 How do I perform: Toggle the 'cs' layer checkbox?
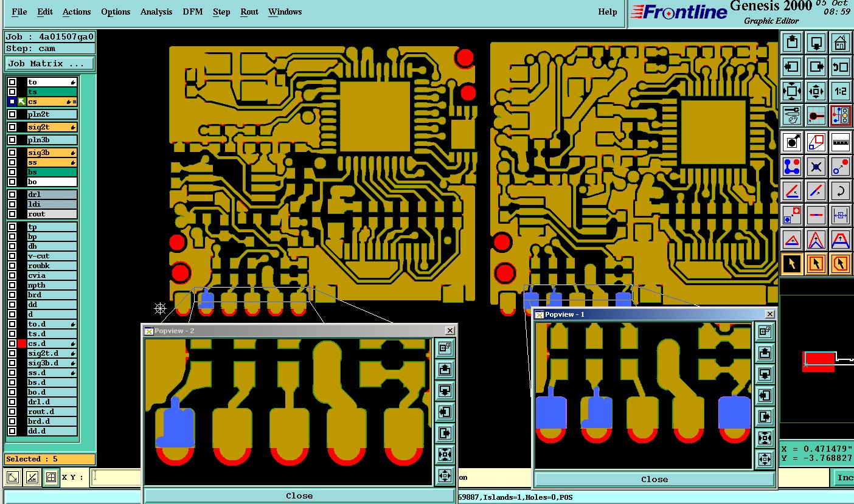[12, 102]
